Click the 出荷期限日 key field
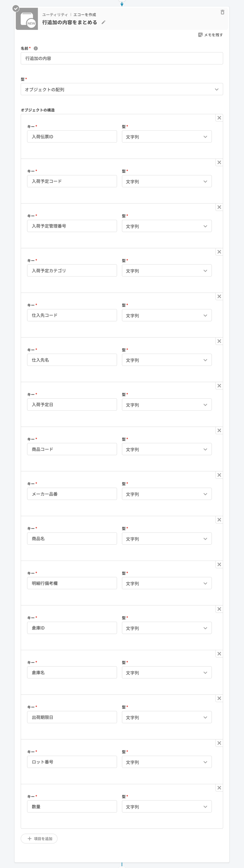 pyautogui.click(x=72, y=717)
